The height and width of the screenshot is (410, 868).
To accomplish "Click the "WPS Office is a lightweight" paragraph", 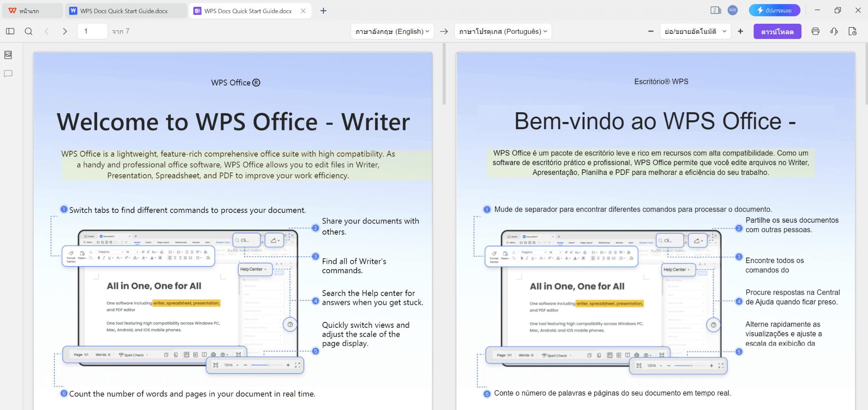I will coord(228,165).
